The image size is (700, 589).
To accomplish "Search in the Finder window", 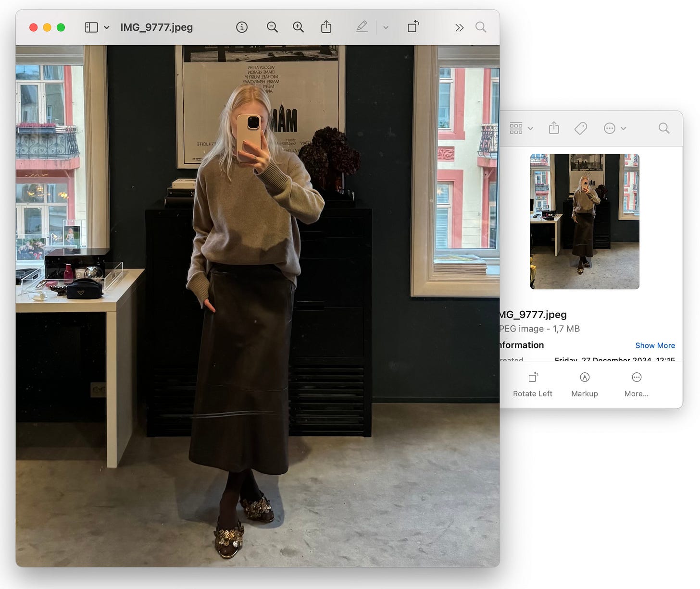I will [664, 128].
